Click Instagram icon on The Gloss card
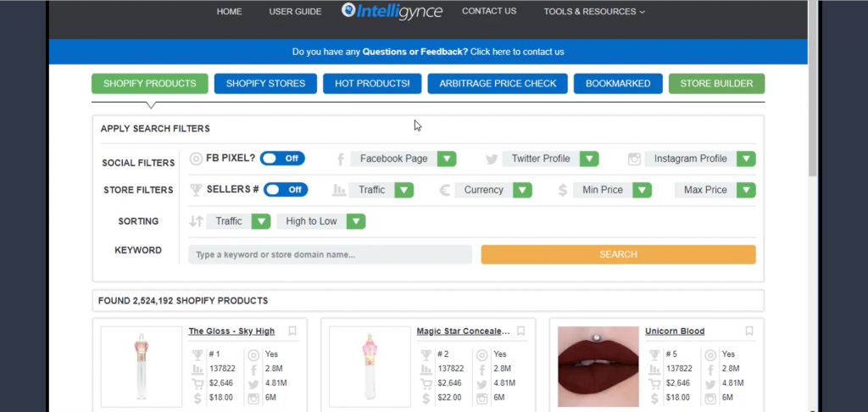This screenshot has width=868, height=412. pos(253,398)
